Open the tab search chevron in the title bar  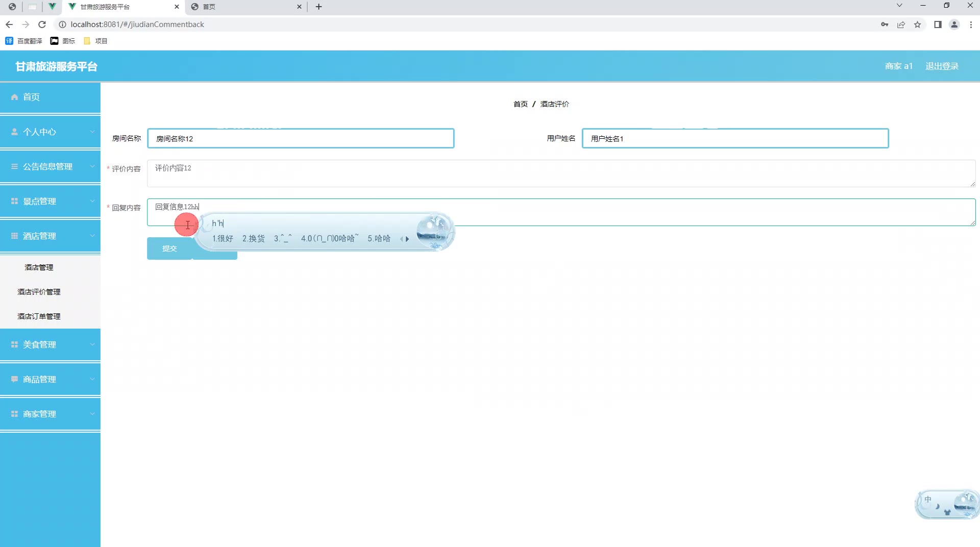[x=899, y=6]
